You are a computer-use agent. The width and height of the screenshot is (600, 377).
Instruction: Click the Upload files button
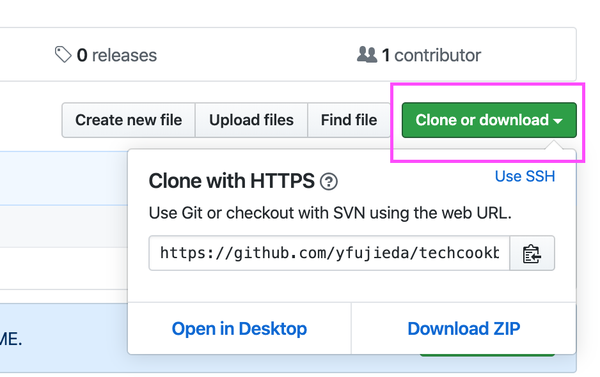click(x=251, y=120)
